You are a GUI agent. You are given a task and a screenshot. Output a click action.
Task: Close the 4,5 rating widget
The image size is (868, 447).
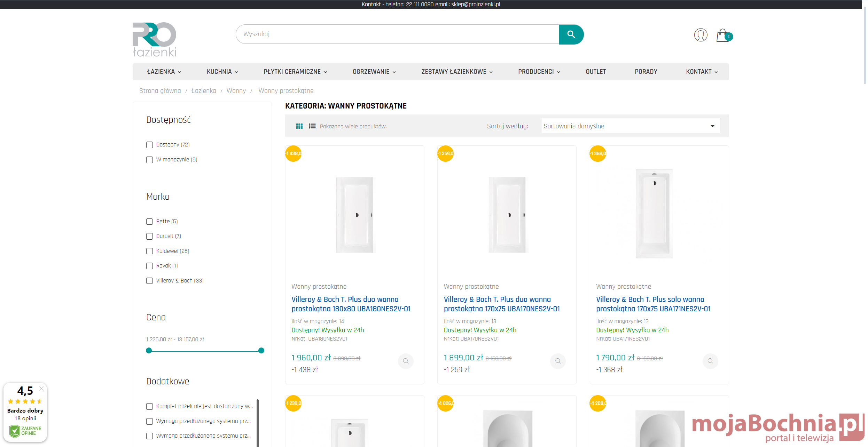(x=41, y=388)
